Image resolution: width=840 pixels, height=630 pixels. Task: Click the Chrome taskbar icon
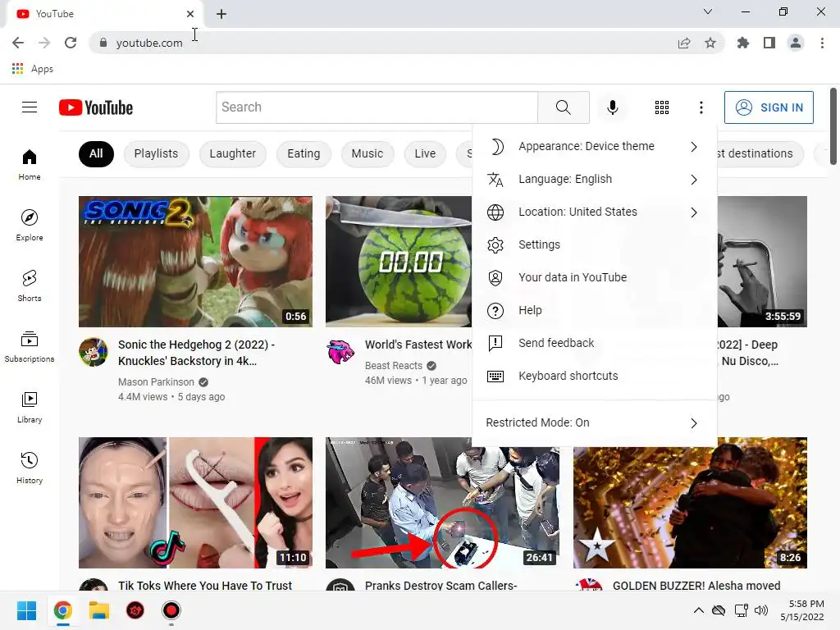point(62,610)
